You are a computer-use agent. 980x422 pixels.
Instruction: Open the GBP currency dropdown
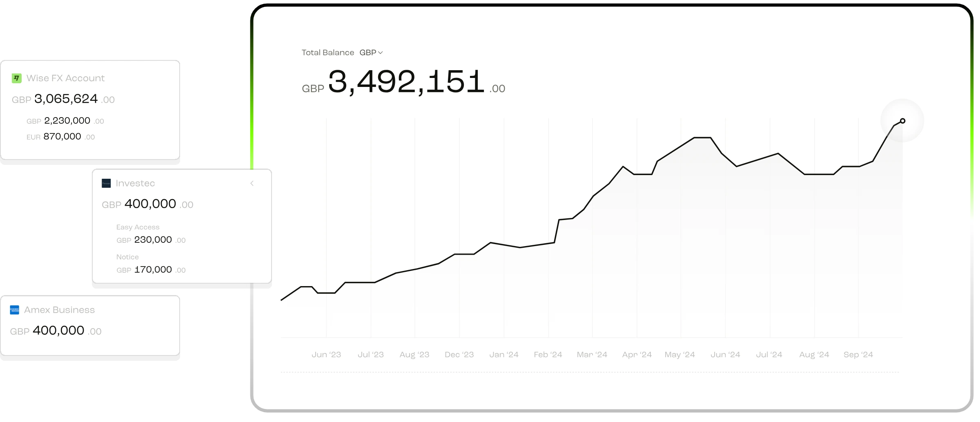(371, 53)
